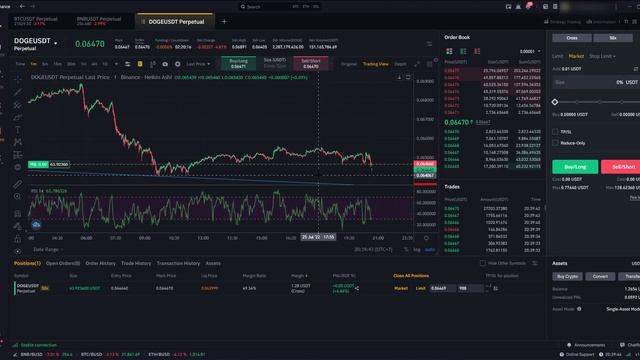This screenshot has height=360, width=640.
Task: Open the Transaction History tab
Action: point(178,263)
